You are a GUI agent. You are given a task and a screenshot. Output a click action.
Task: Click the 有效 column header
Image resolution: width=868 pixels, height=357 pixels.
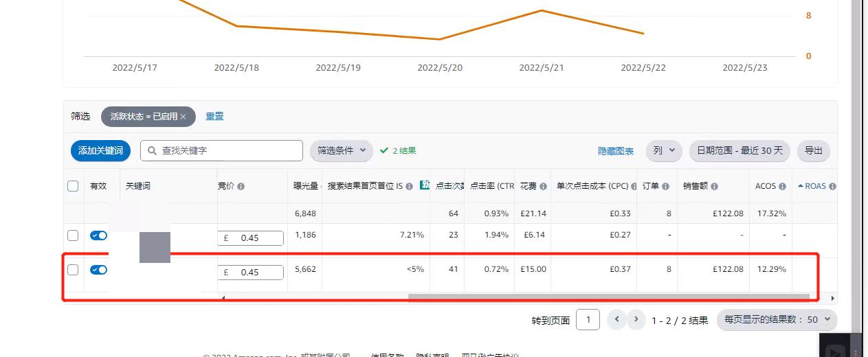[x=98, y=186]
